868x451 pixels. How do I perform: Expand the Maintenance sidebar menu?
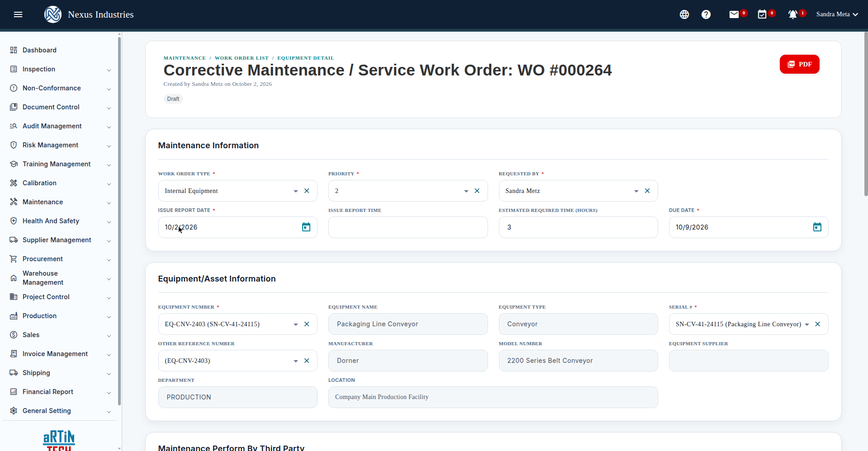coord(61,202)
